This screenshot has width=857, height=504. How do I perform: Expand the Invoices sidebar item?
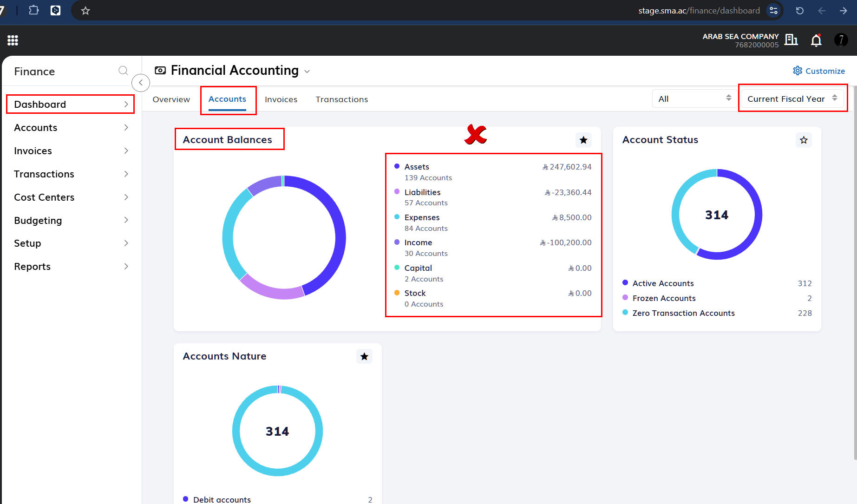[71, 151]
